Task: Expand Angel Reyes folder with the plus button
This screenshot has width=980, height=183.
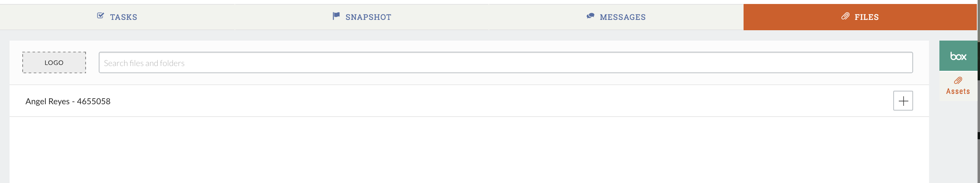Action: (x=903, y=101)
